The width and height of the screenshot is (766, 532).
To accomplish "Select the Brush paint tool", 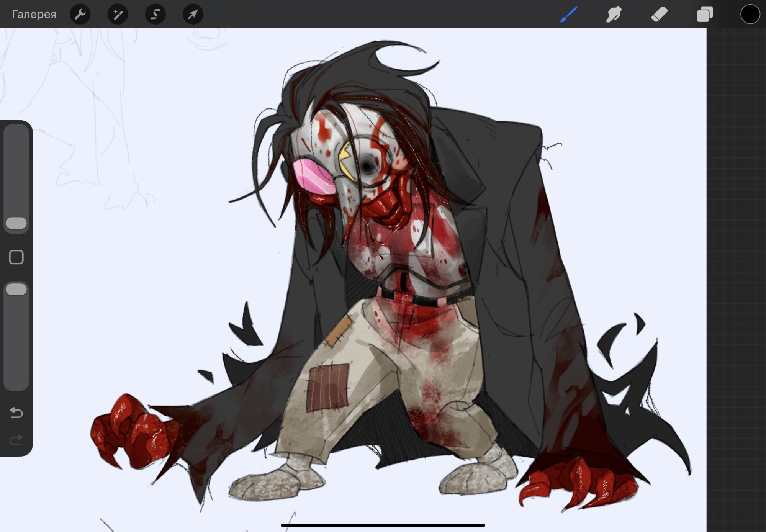I will 568,15.
